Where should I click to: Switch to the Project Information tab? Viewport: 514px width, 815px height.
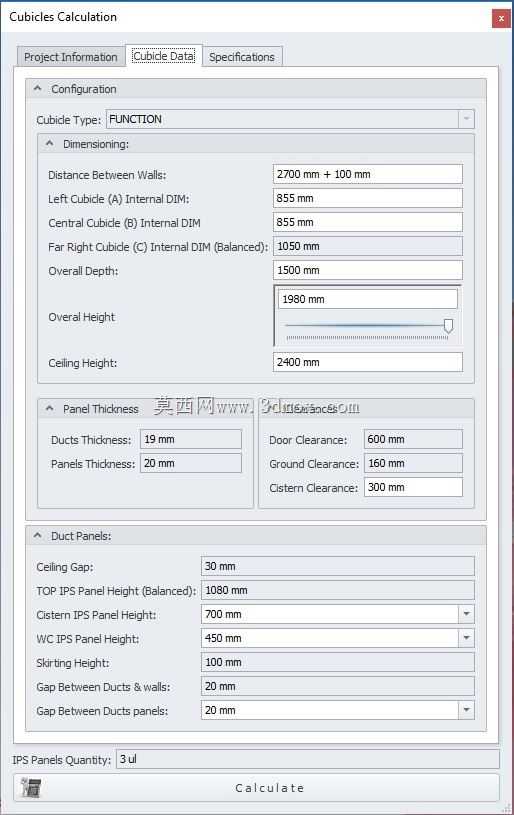click(x=71, y=57)
